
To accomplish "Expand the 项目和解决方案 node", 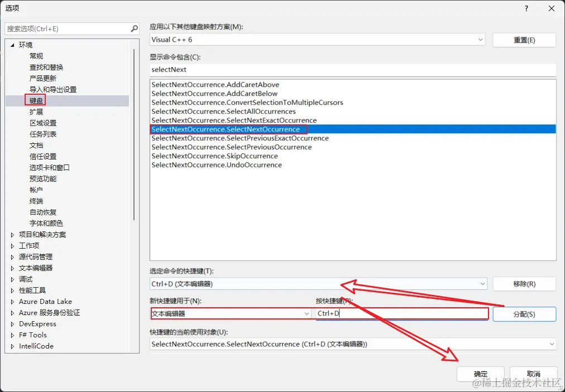I will (12, 235).
